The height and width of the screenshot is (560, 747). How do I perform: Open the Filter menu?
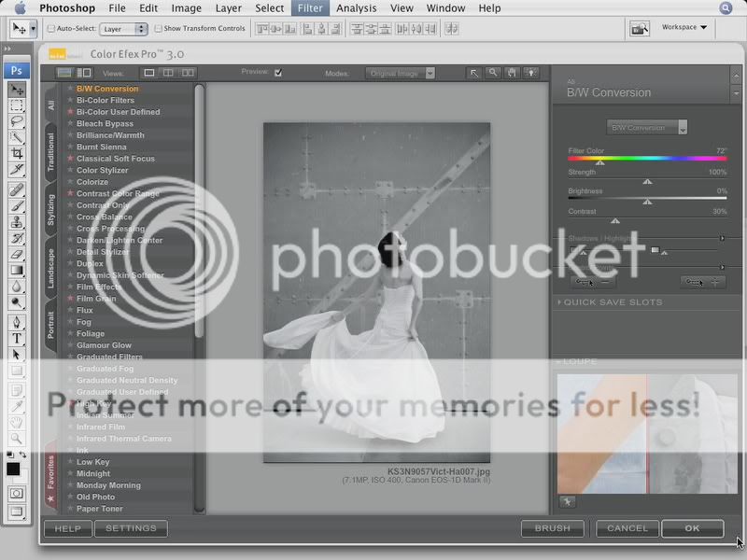pyautogui.click(x=310, y=8)
